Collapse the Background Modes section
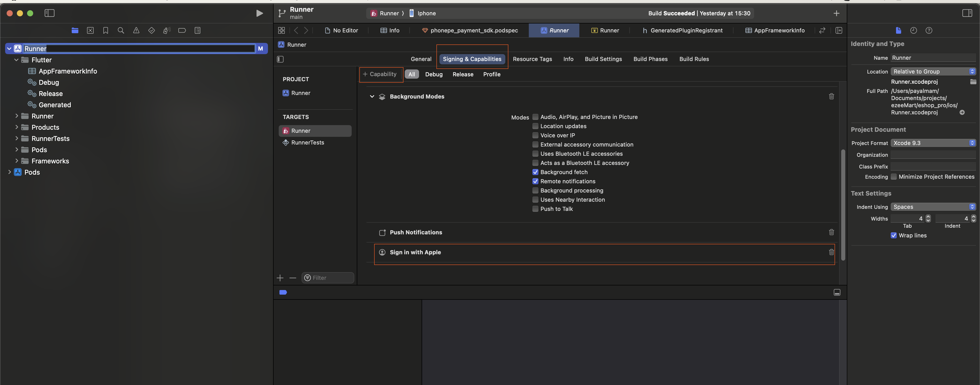Screen dimensions: 980x385 click(372, 96)
